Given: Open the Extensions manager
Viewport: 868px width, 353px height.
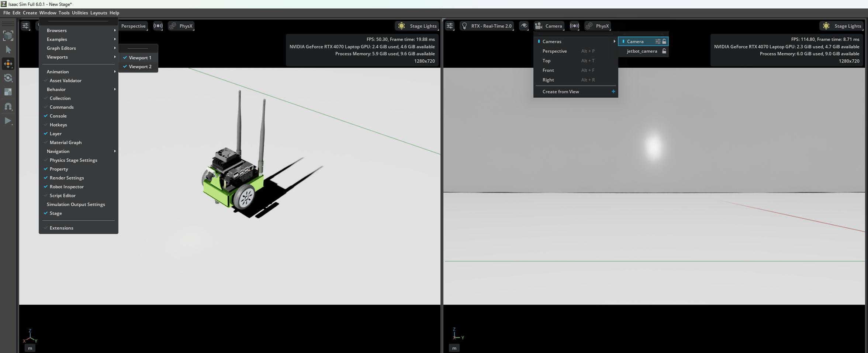Looking at the screenshot, I should pyautogui.click(x=79, y=228).
